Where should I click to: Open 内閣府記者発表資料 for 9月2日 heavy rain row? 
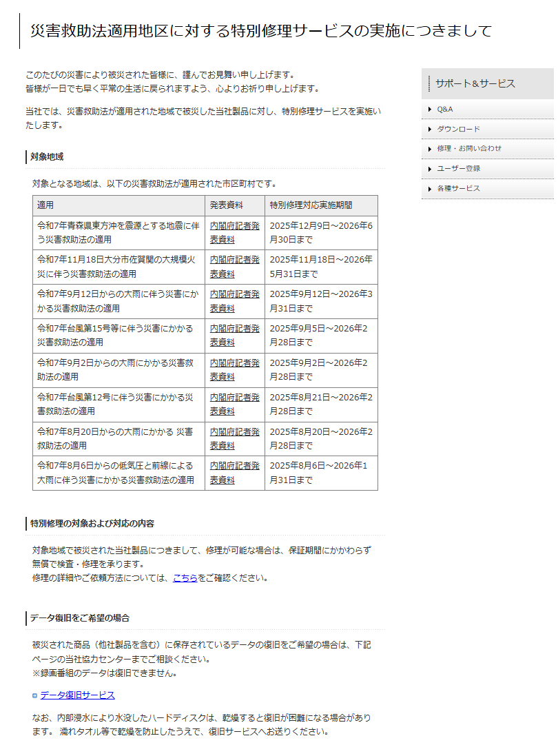[x=235, y=370]
